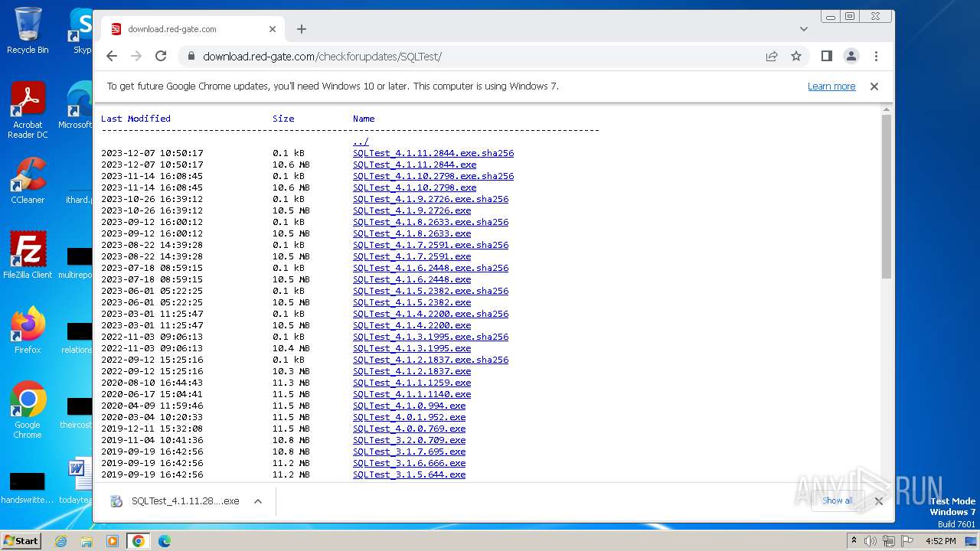Click the SQLTest_3.1.5.644.exe link

[x=409, y=474]
